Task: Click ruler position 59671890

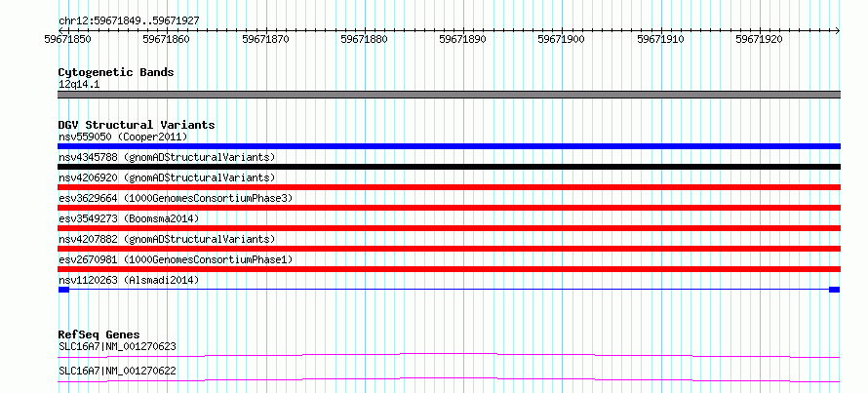Action: (463, 39)
